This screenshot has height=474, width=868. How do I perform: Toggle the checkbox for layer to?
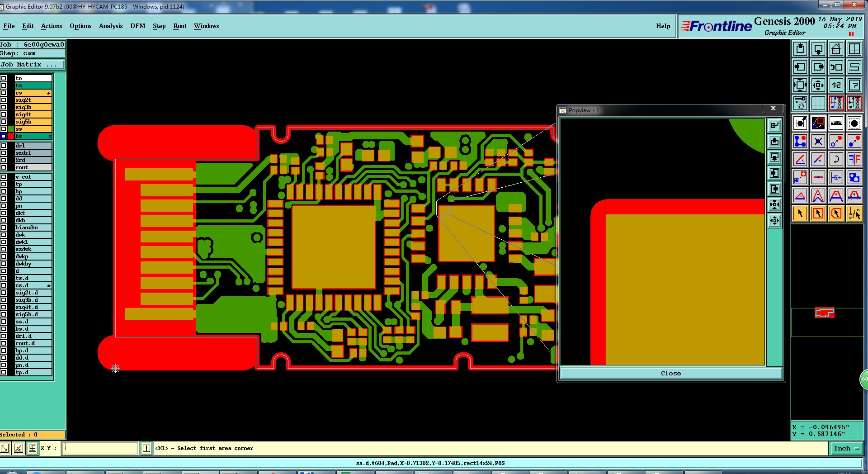coord(4,78)
